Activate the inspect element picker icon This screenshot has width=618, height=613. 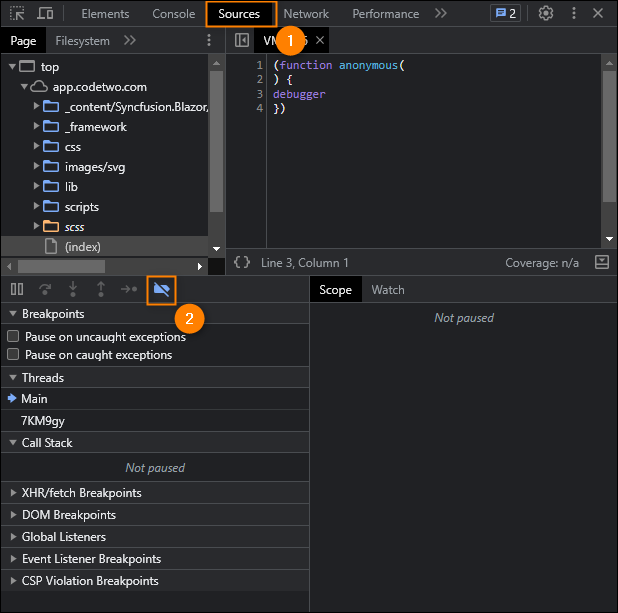(17, 13)
